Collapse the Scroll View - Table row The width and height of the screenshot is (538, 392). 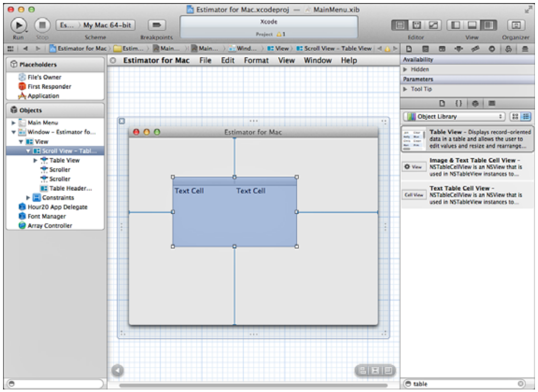point(28,151)
